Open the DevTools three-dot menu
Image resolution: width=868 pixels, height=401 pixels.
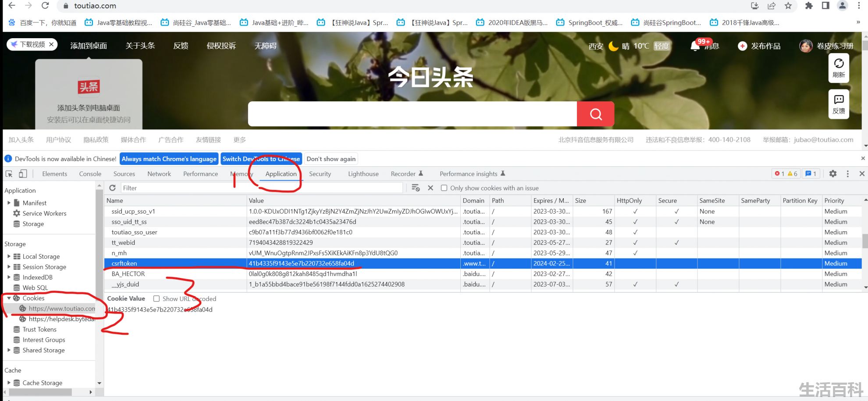click(x=847, y=174)
